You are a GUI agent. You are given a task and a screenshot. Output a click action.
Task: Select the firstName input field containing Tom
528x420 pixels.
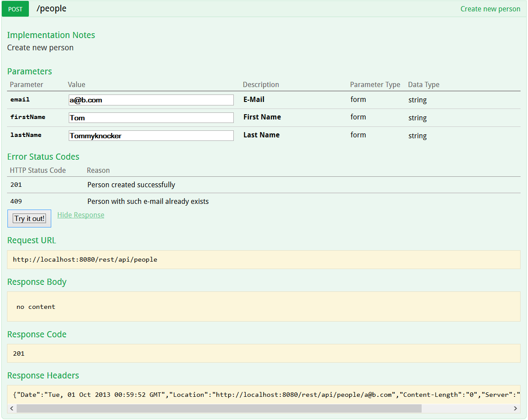point(151,117)
